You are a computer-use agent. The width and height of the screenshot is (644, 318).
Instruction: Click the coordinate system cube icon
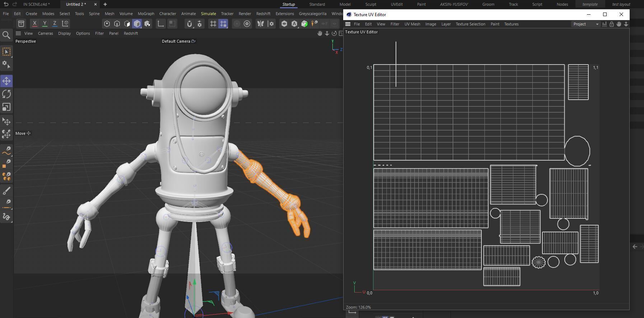click(x=65, y=24)
